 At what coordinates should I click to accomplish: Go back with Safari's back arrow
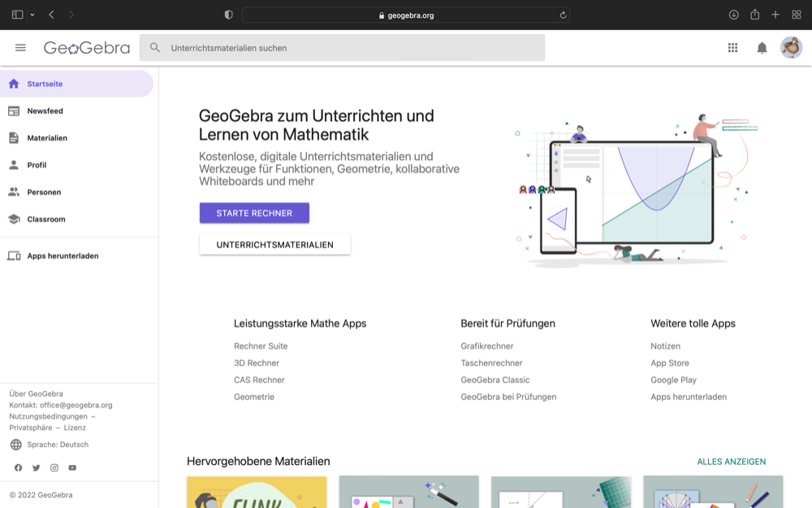point(51,15)
